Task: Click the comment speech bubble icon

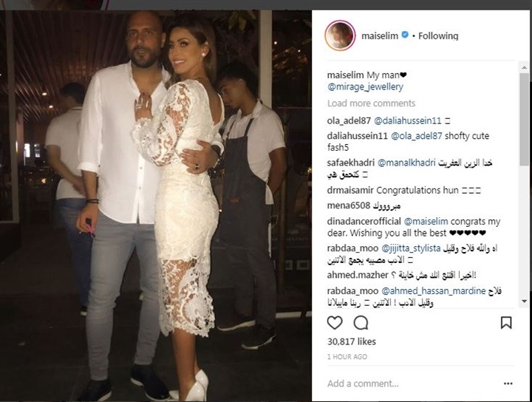Action: coord(361,323)
